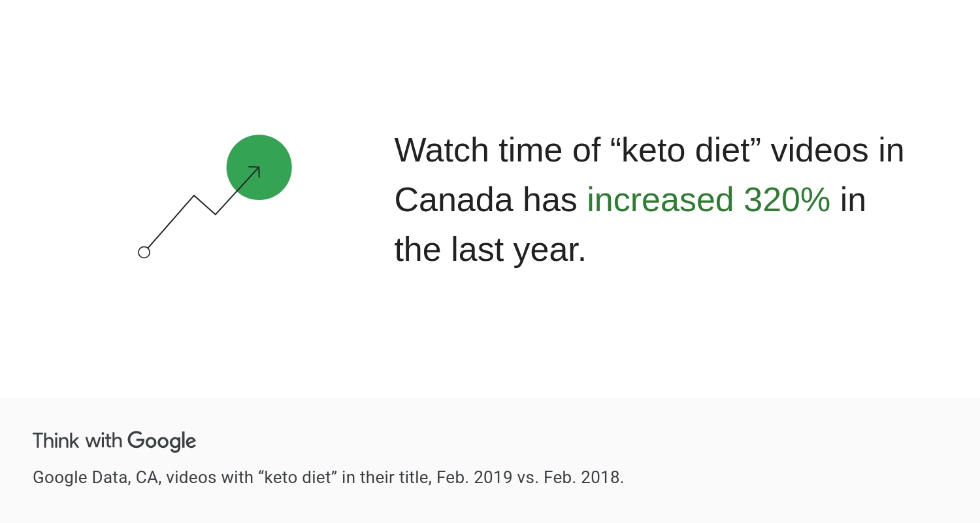
Task: Click the dip in the zigzag trend line
Action: [x=216, y=214]
